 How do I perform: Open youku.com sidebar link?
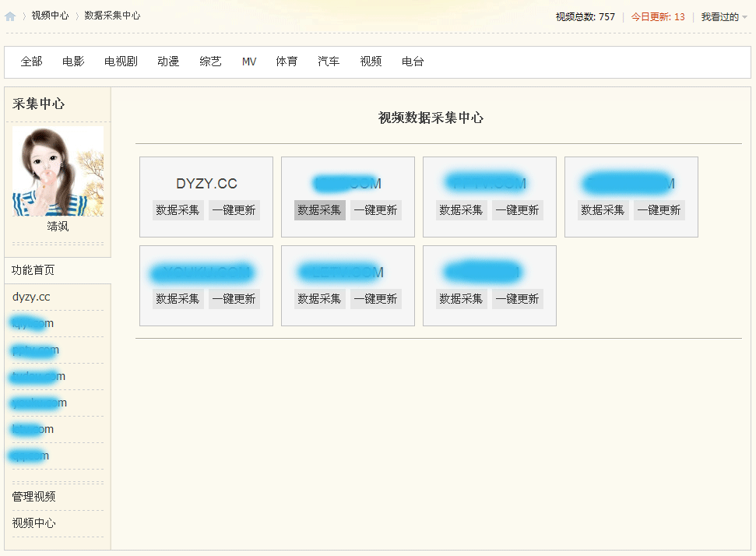(x=40, y=403)
